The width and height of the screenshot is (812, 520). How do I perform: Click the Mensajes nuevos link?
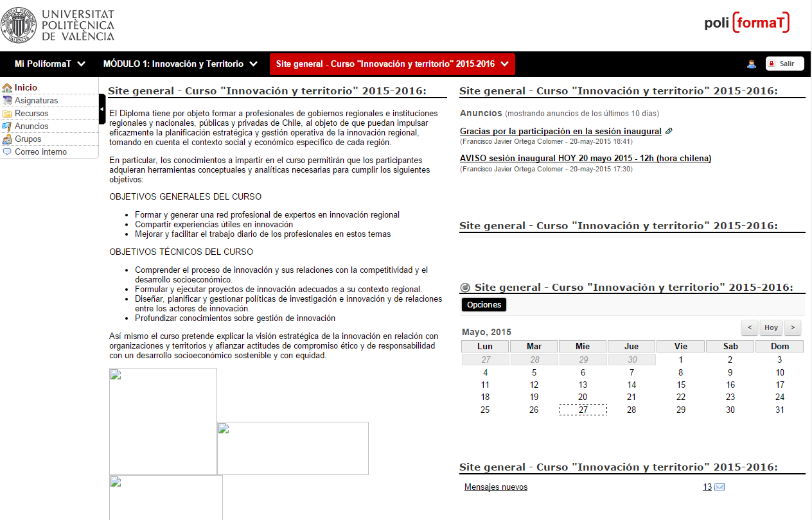(x=496, y=487)
